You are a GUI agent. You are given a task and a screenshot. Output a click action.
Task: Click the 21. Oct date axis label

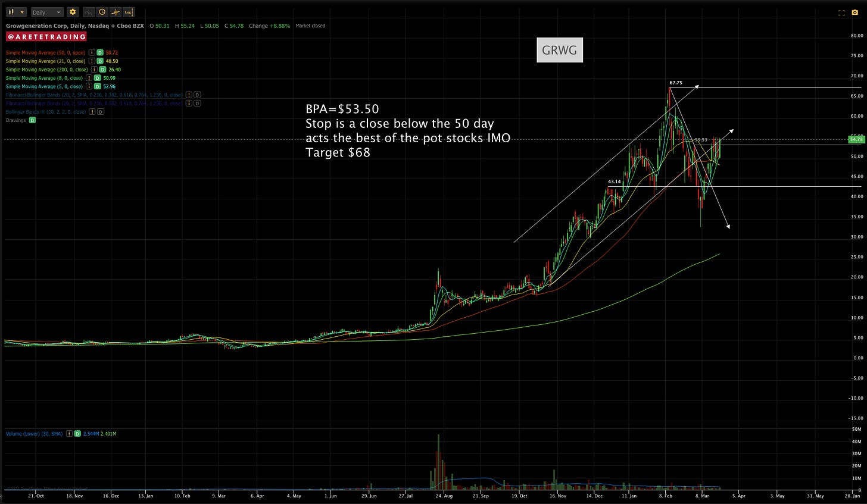[36, 496]
